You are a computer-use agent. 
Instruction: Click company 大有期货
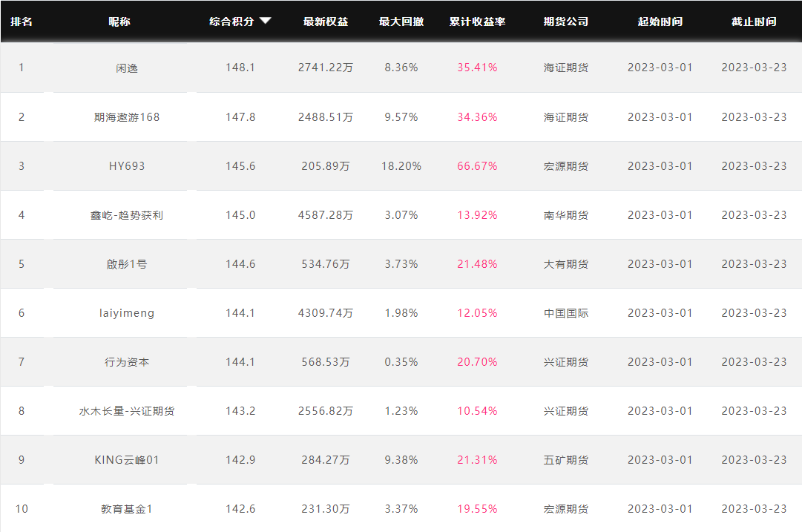(565, 264)
